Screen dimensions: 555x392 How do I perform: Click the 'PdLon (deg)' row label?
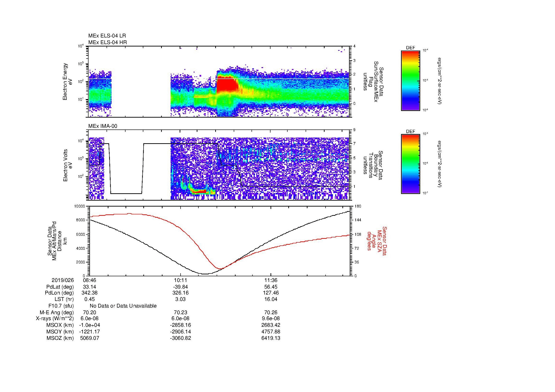60,293
